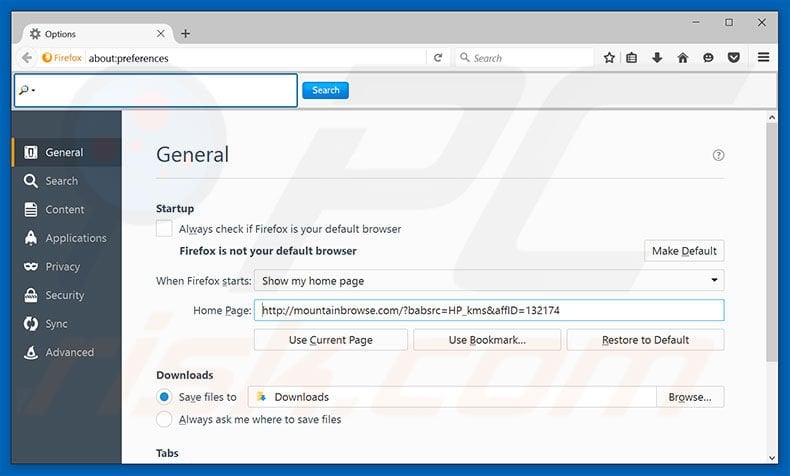Click the Use Current Page button

tap(331, 340)
